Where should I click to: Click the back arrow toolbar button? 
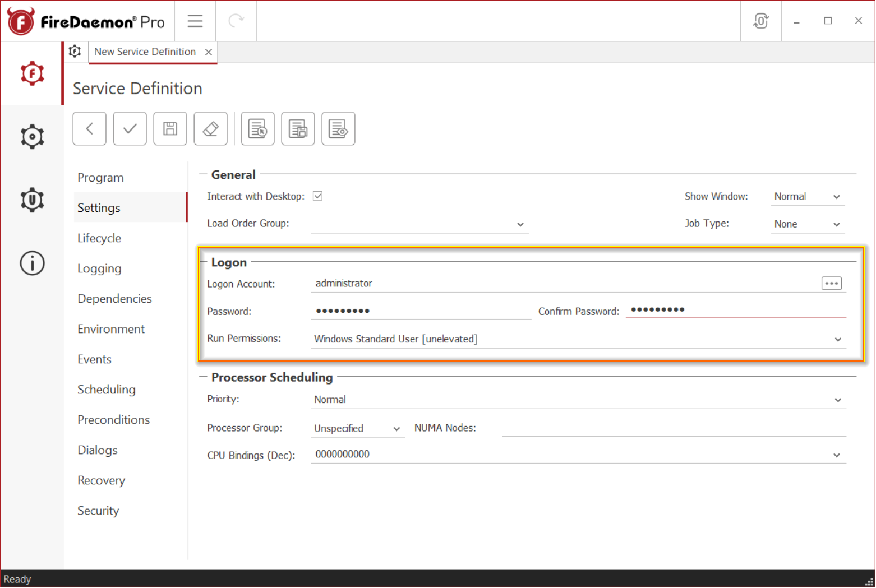point(89,129)
